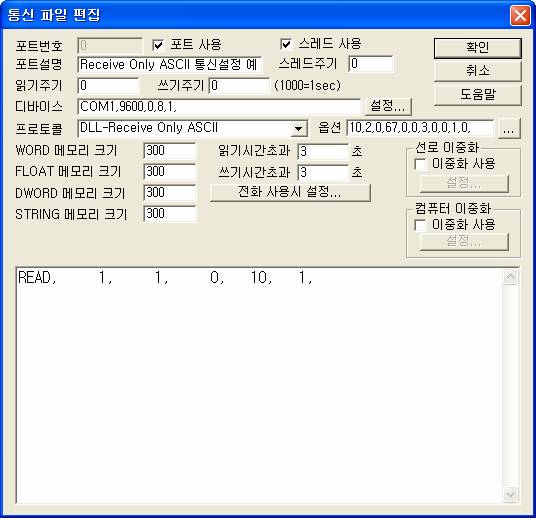The image size is (536, 518).
Task: Click the scrollbar down arrow in text area
Action: pyautogui.click(x=510, y=494)
